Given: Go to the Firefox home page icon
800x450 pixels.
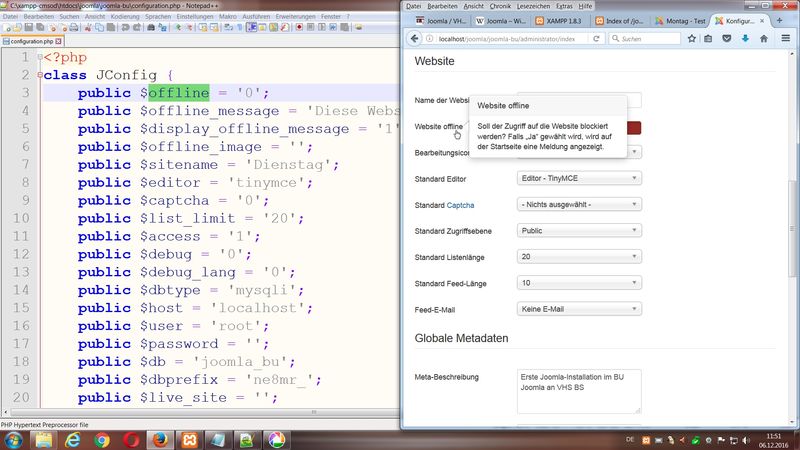Looking at the screenshot, I should pos(763,39).
